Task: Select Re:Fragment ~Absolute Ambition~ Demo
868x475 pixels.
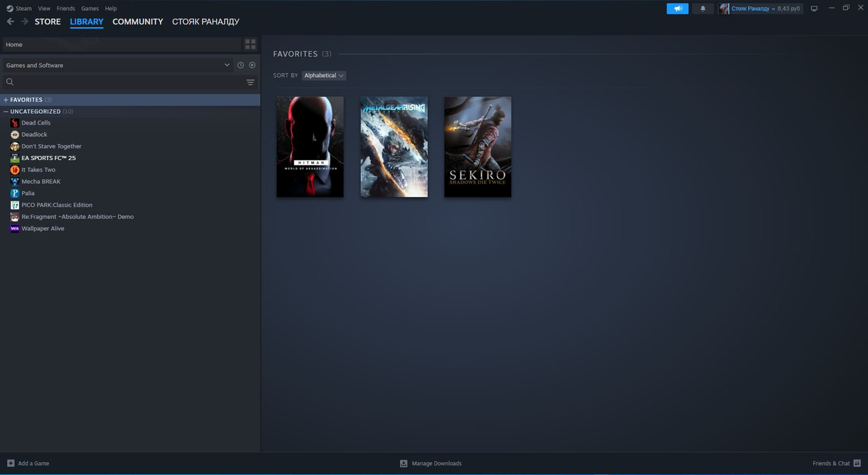Action: pyautogui.click(x=78, y=217)
